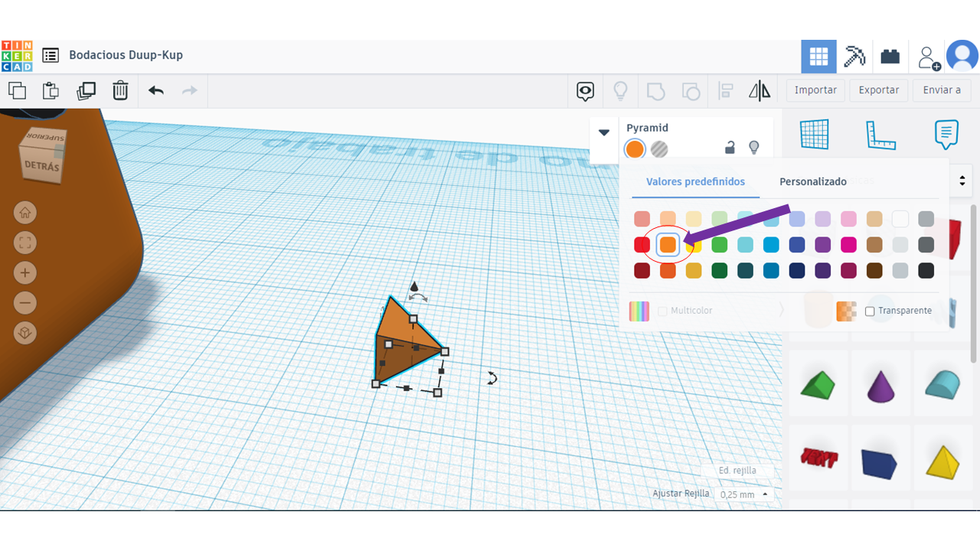Screen dimensions: 980x551
Task: Zoom out with the minus button
Action: [x=25, y=303]
